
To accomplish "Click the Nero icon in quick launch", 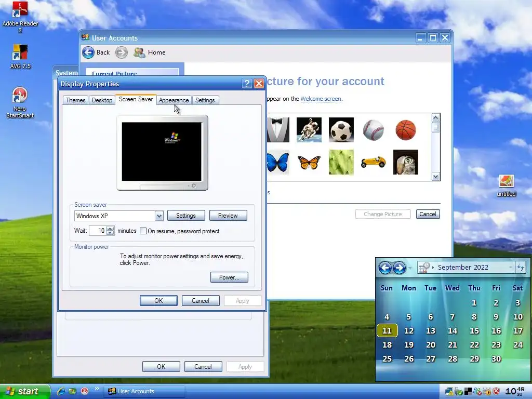I will 85,391.
